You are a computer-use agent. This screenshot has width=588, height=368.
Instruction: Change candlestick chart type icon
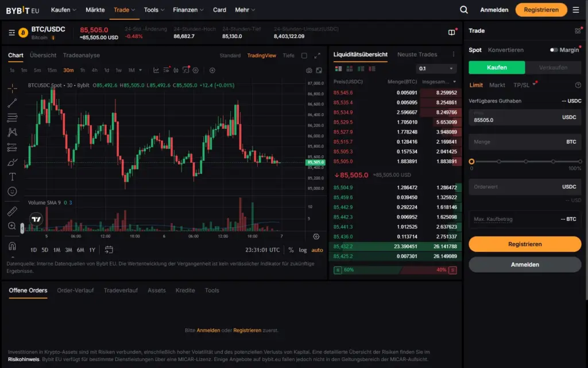(x=176, y=70)
